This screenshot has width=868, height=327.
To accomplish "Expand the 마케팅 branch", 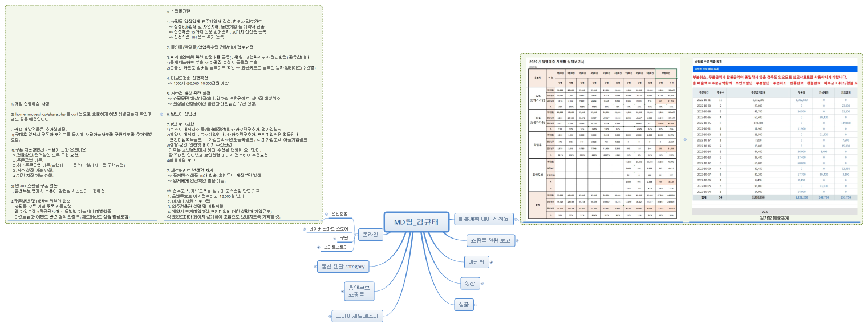I will click(x=491, y=262).
